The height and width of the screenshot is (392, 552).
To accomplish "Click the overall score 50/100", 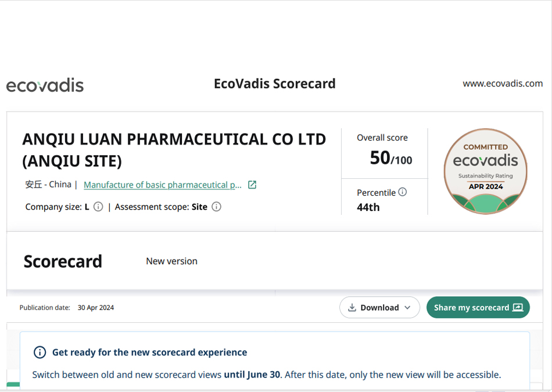I will pos(391,157).
